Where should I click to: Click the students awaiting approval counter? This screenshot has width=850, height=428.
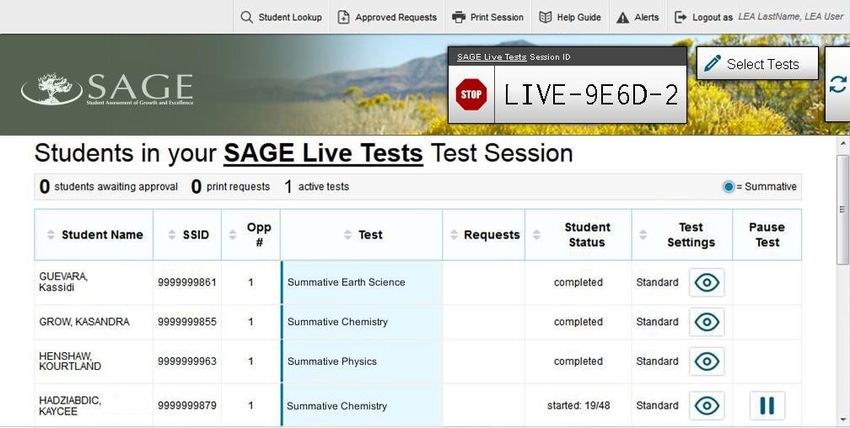coord(108,187)
